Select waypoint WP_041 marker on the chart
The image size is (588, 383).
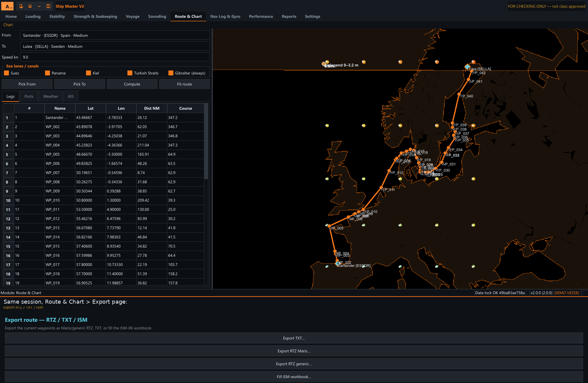469,79
